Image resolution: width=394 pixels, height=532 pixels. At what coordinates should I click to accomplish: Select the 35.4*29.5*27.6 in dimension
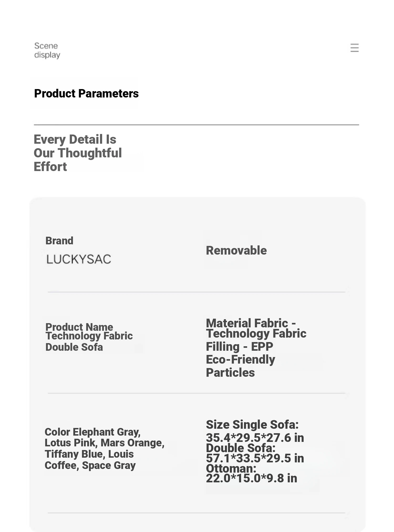point(255,438)
